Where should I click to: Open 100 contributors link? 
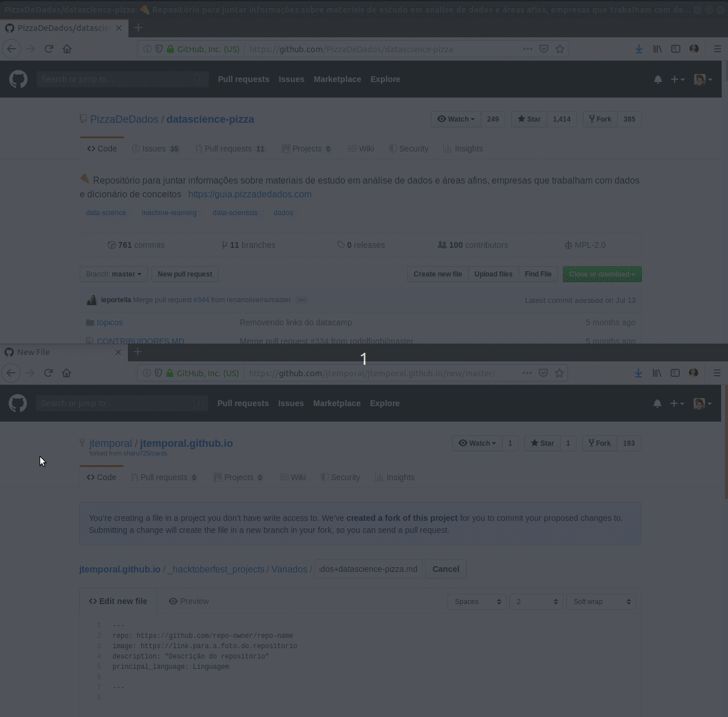[473, 245]
